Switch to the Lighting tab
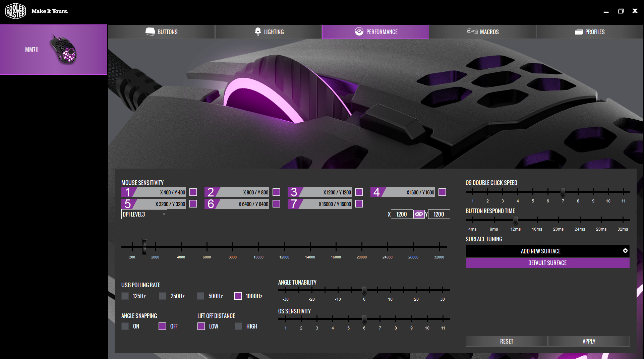This screenshot has width=644, height=359. tap(269, 32)
